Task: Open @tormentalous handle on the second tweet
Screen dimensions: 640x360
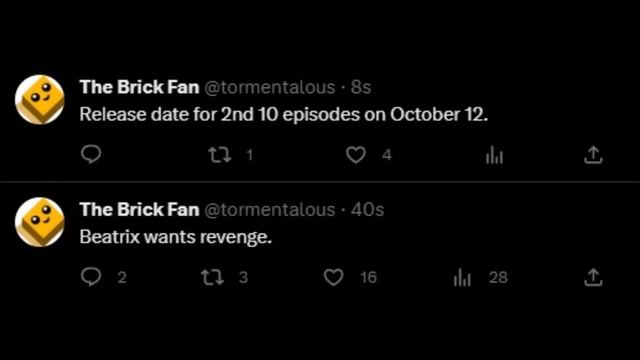Action: pos(269,210)
